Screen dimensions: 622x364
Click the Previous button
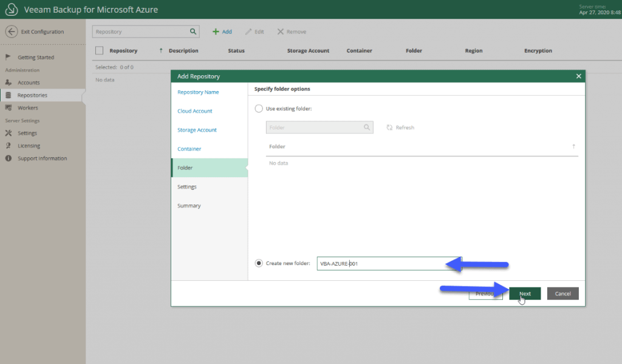[x=485, y=294]
